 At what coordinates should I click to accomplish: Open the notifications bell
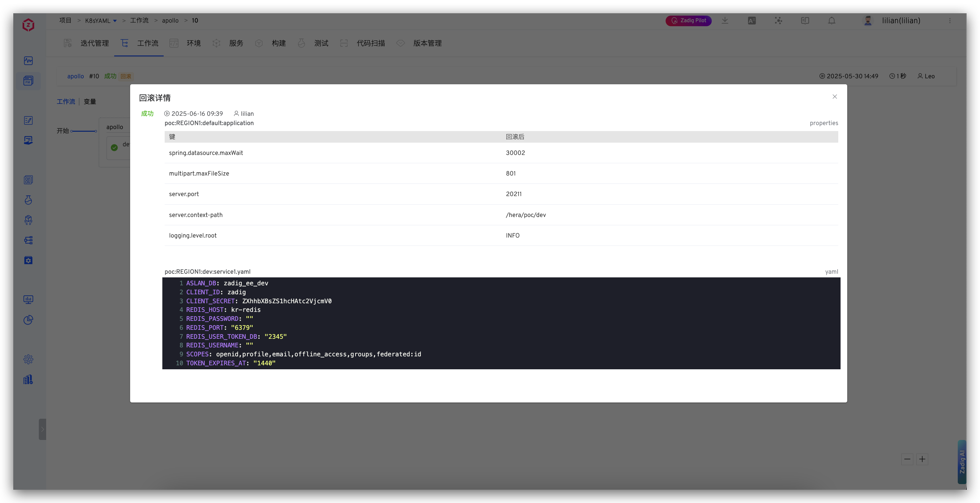832,21
